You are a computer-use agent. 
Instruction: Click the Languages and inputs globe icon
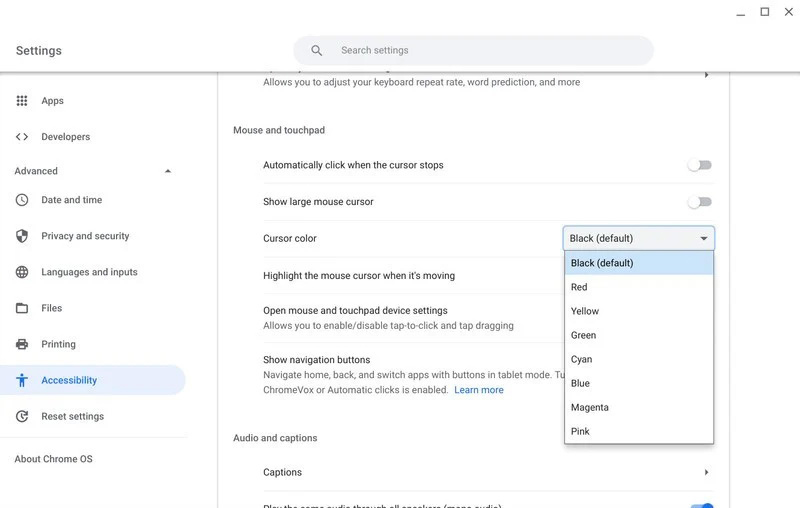[22, 272]
